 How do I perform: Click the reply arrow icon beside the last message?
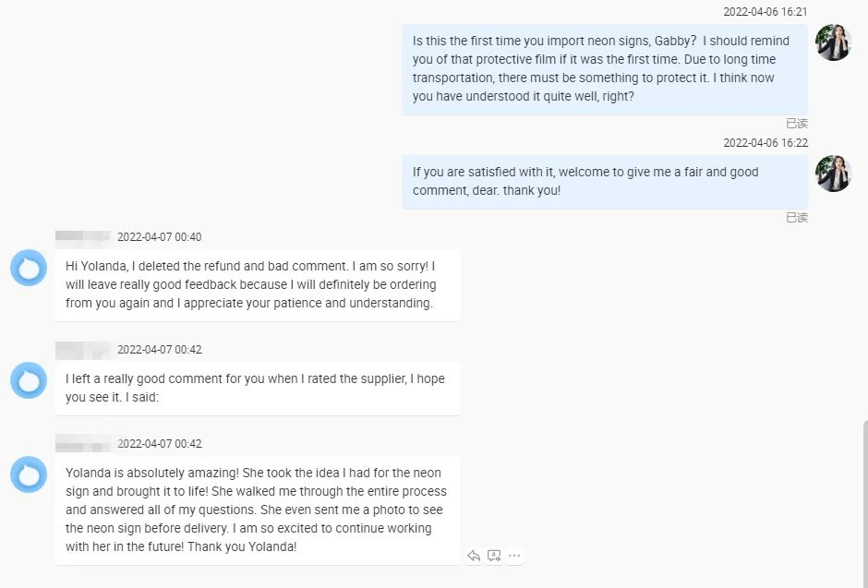(x=474, y=556)
